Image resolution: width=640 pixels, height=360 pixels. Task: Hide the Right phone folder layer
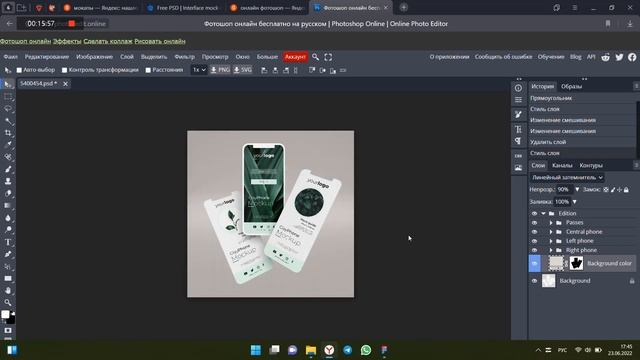534,250
